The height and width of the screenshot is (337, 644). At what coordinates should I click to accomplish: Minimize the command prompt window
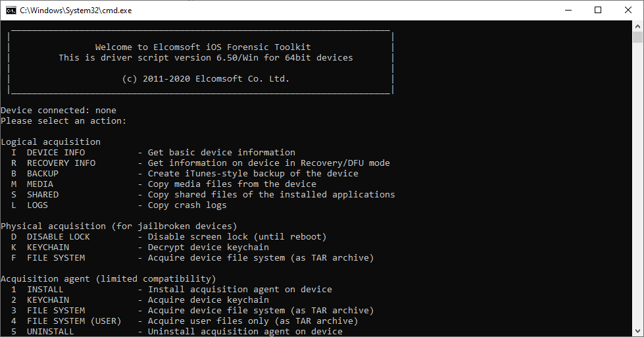tap(568, 10)
